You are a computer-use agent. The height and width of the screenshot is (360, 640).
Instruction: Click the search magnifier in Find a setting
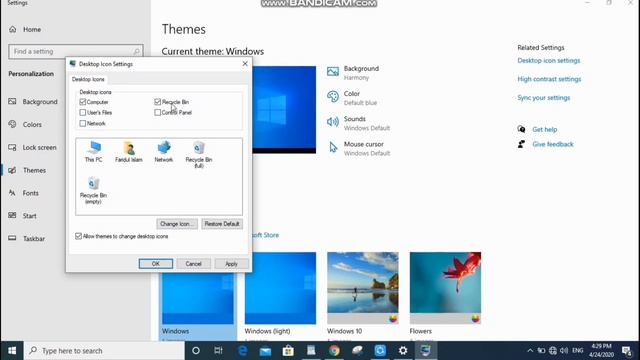tap(136, 51)
